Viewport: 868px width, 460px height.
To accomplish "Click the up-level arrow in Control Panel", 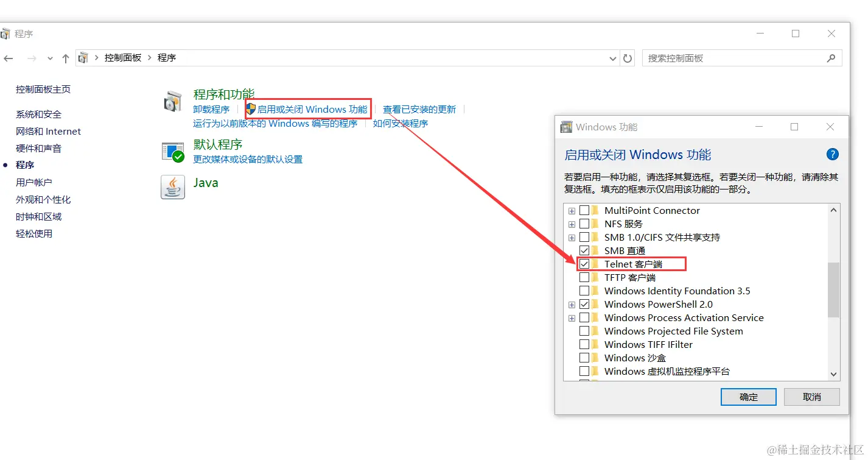I will [x=66, y=58].
